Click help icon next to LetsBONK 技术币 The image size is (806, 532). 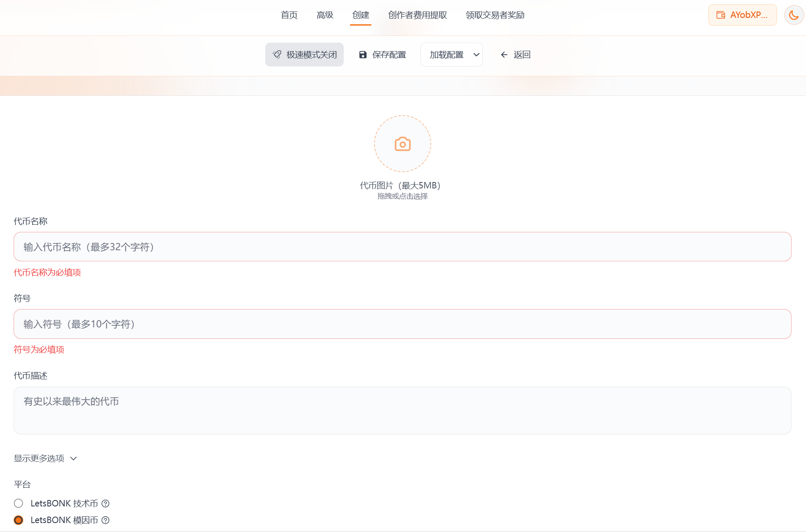[105, 503]
